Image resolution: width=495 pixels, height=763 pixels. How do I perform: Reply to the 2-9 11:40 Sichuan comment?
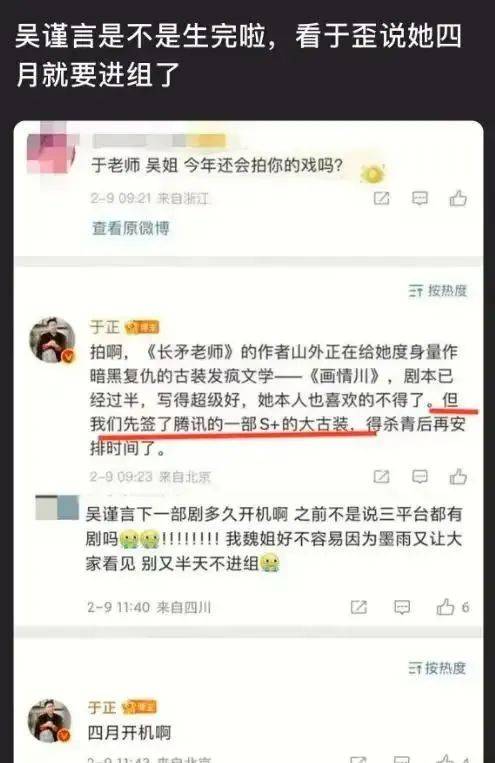coord(402,607)
